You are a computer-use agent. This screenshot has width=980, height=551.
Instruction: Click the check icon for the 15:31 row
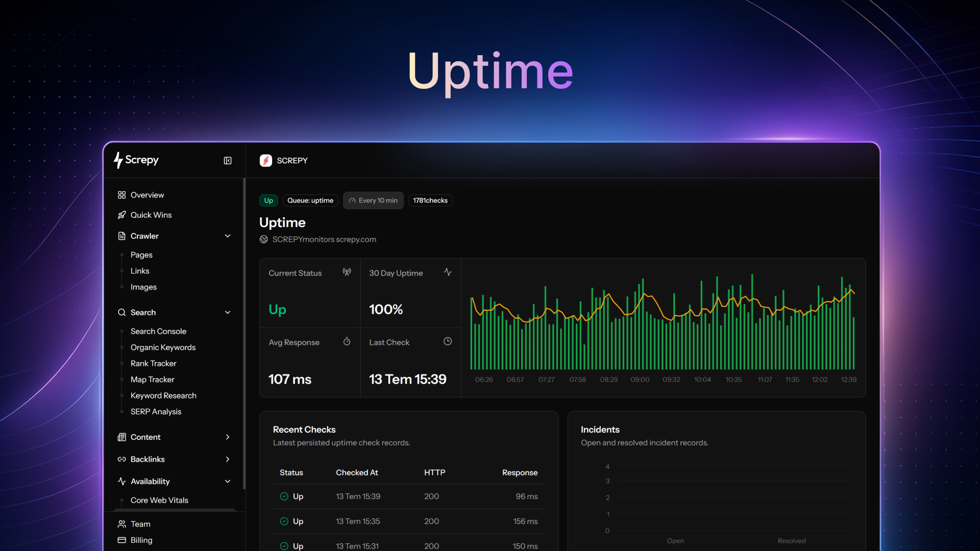click(284, 546)
